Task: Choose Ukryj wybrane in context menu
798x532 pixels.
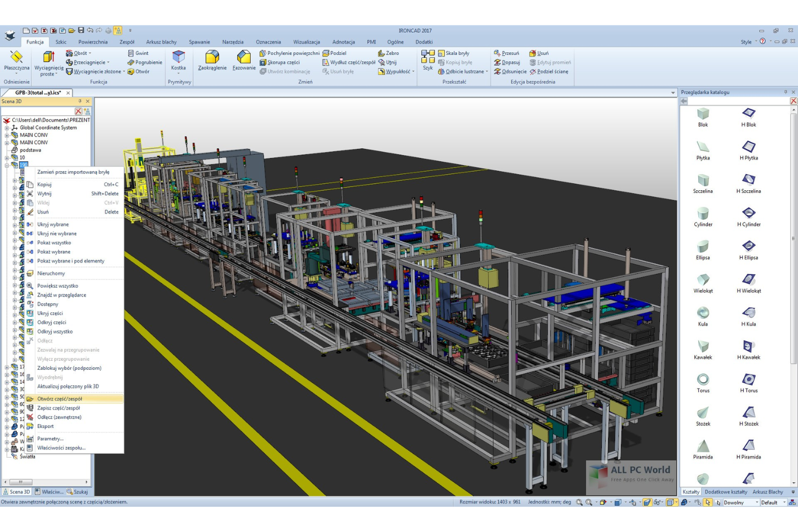Action: pos(74,224)
